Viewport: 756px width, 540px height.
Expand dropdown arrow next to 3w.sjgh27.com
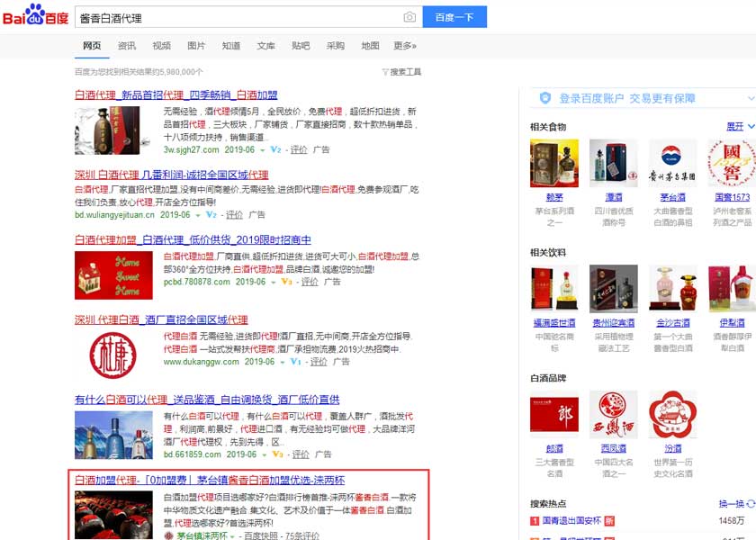262,150
